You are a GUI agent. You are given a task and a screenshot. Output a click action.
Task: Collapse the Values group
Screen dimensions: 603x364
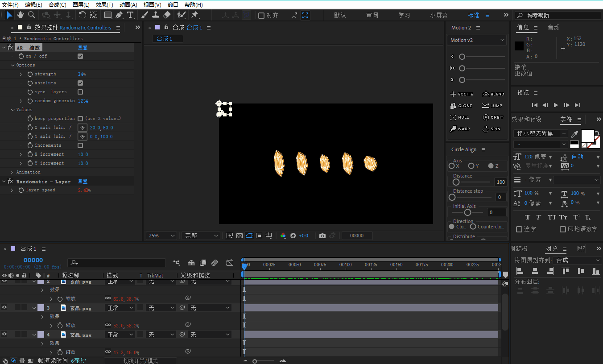tap(13, 110)
